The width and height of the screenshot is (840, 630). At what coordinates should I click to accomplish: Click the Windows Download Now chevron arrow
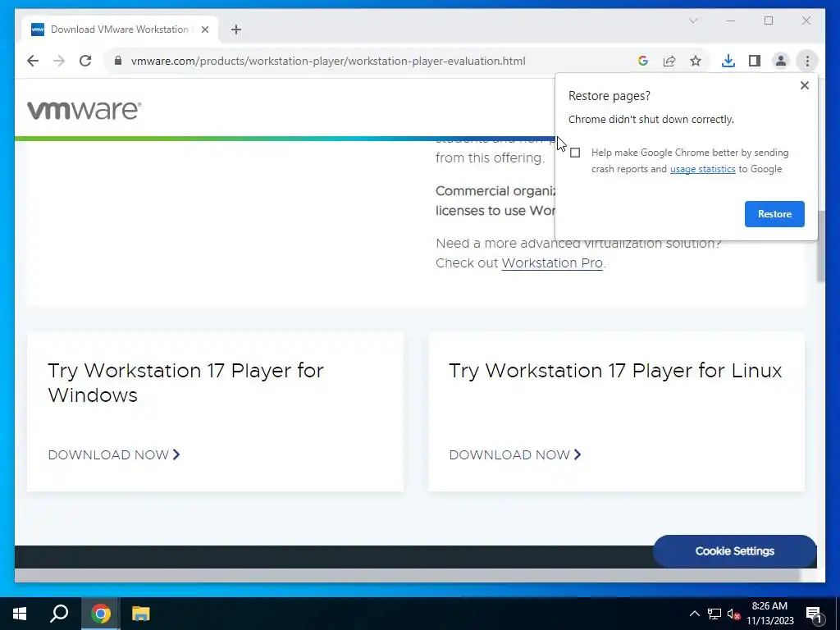tap(176, 454)
